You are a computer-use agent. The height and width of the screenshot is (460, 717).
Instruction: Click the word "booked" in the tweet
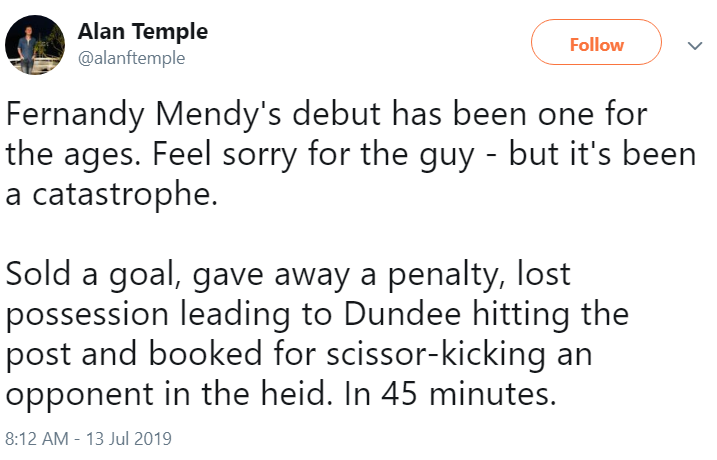(x=205, y=354)
